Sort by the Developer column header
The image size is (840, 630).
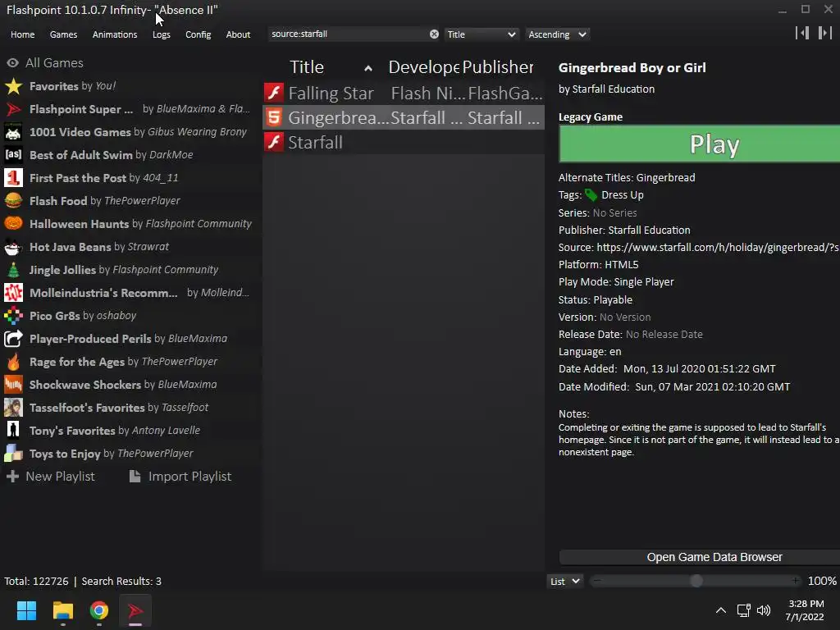pyautogui.click(x=423, y=67)
